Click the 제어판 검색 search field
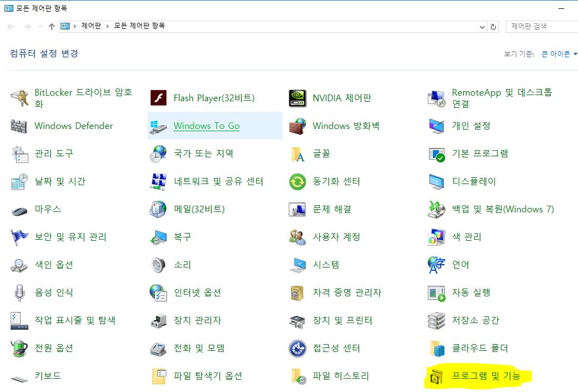This screenshot has width=578, height=392. pos(542,27)
